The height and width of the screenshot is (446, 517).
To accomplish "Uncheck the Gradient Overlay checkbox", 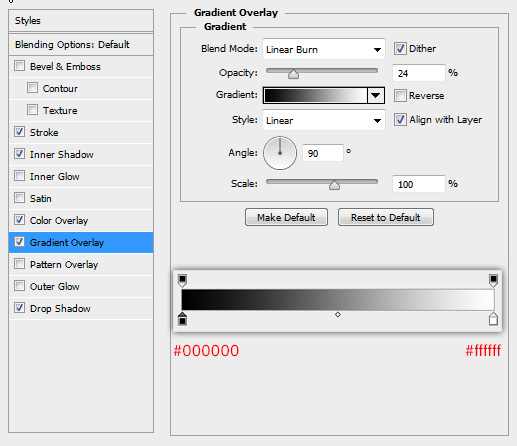I will pos(19,242).
